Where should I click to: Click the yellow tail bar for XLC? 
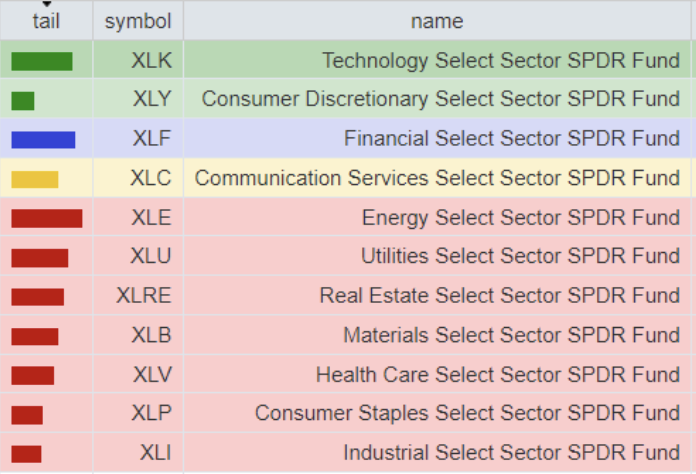35,179
